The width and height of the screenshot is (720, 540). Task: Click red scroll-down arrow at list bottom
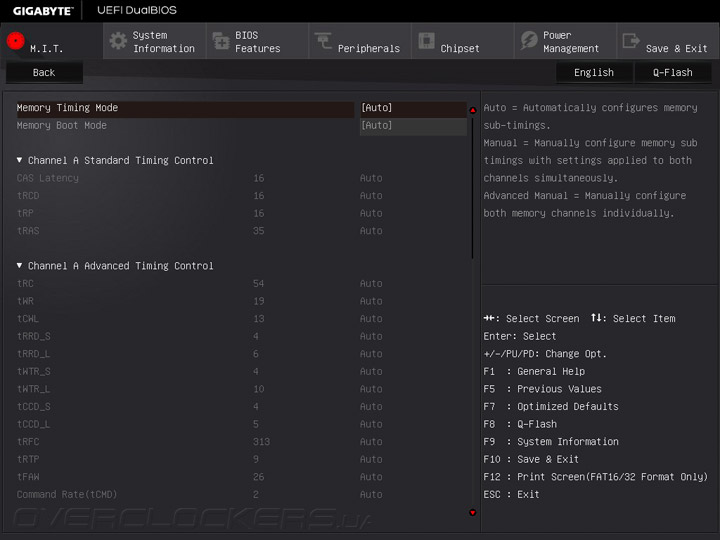[473, 513]
